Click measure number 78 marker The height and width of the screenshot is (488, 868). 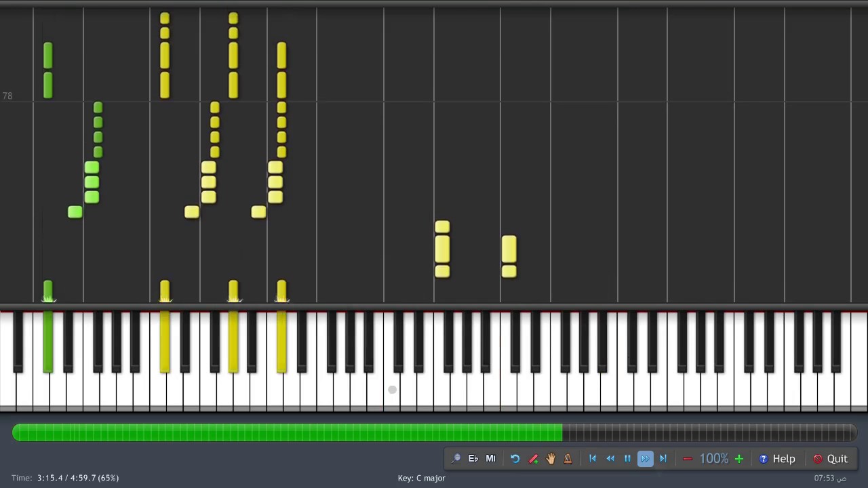pyautogui.click(x=7, y=96)
